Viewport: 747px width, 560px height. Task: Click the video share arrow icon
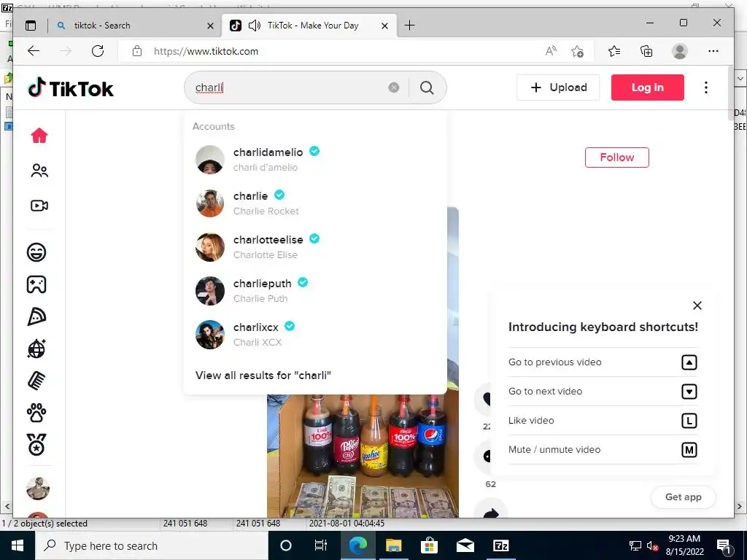(491, 513)
